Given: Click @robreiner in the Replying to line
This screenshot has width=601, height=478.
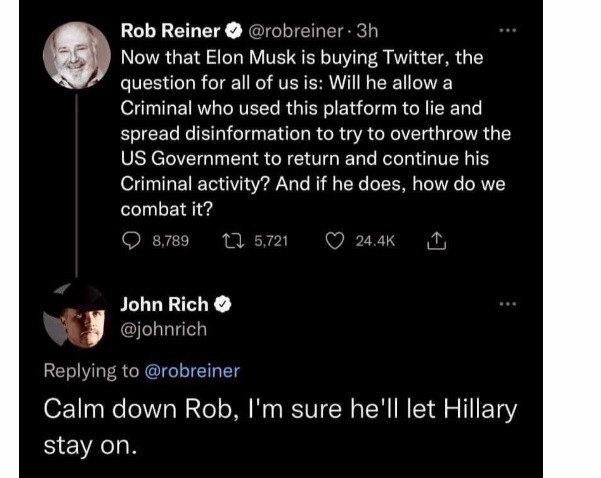Looking at the screenshot, I should coord(188,371).
